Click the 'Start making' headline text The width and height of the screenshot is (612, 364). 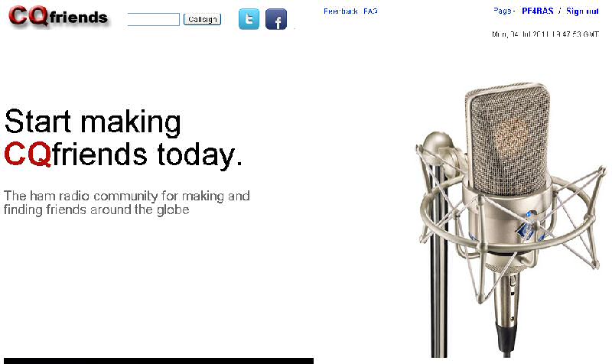point(93,122)
